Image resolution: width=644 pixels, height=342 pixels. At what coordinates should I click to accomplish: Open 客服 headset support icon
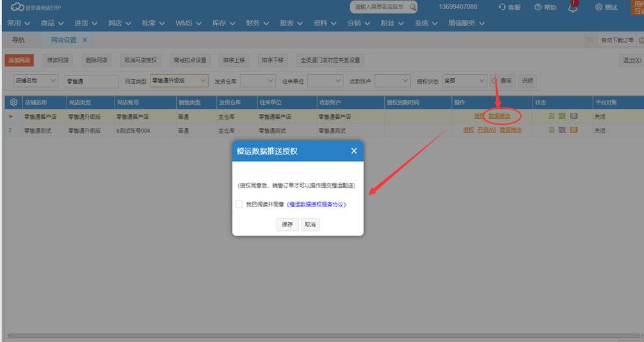click(x=502, y=7)
